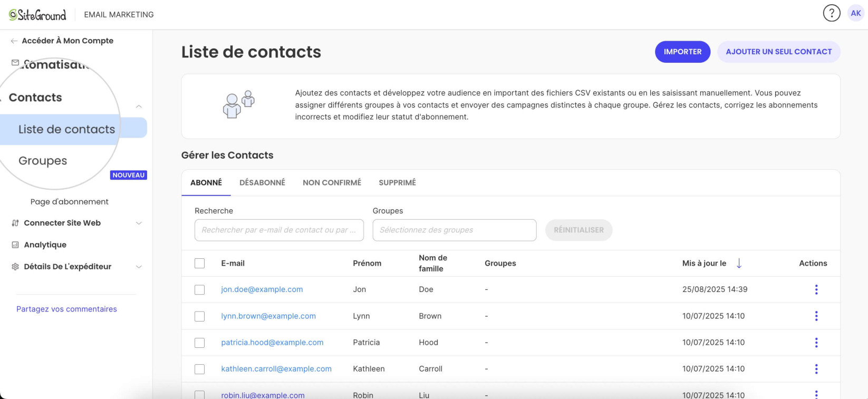Click the Analytique chart icon
868x399 pixels.
click(x=15, y=245)
